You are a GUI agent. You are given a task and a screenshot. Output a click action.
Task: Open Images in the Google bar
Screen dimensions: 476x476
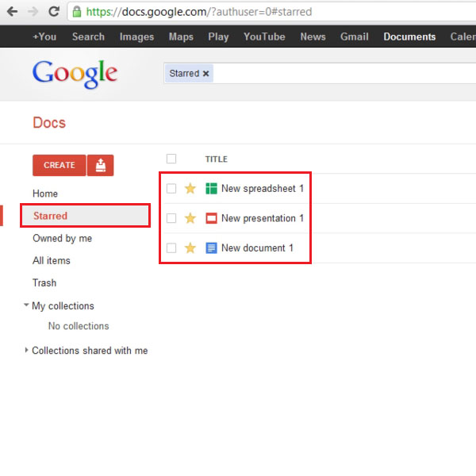pyautogui.click(x=137, y=36)
